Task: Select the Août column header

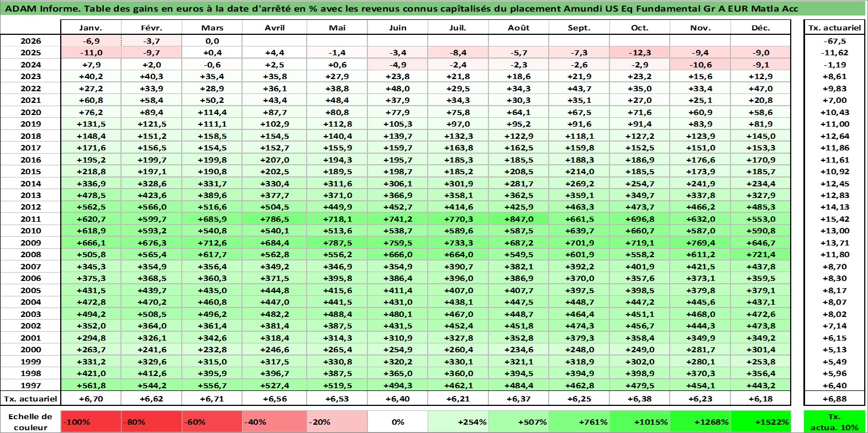Action: (518, 28)
